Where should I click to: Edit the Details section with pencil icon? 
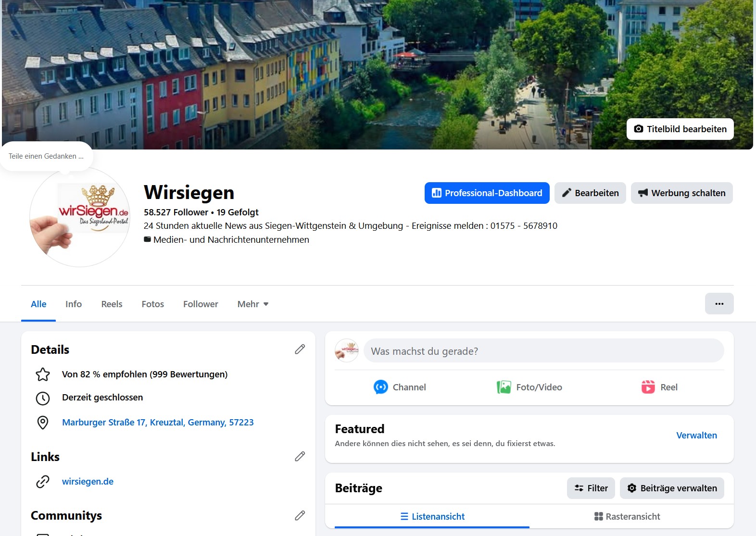[300, 349]
